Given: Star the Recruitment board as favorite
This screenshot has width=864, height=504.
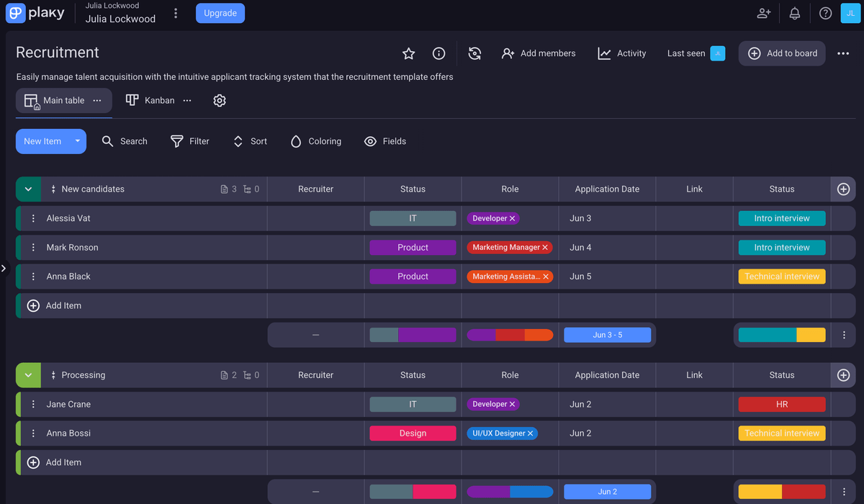Looking at the screenshot, I should coord(408,53).
